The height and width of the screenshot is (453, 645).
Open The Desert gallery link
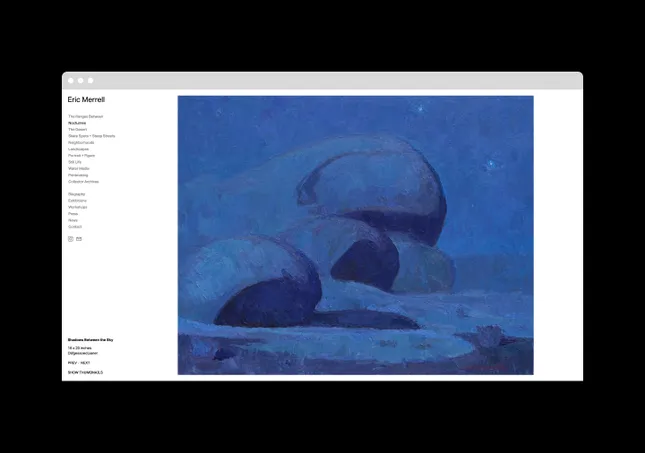77,129
